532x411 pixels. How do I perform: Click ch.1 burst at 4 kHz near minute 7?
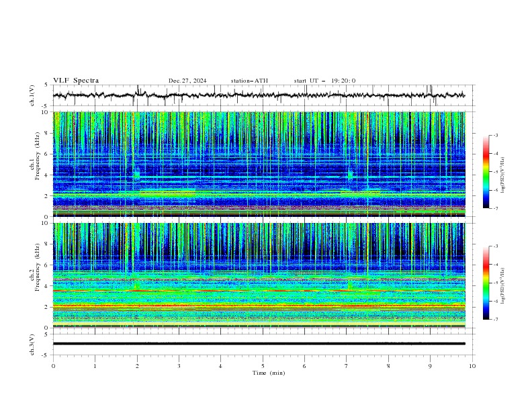pyautogui.click(x=350, y=175)
